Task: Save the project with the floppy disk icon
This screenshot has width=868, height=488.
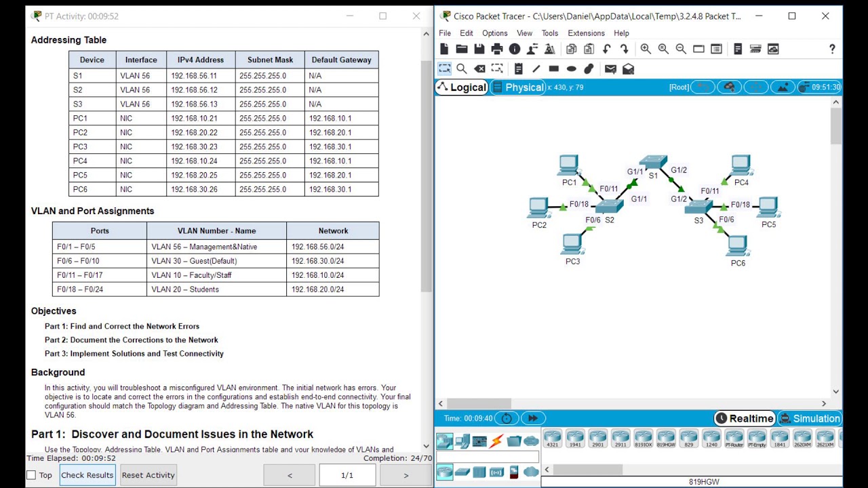Action: [479, 49]
